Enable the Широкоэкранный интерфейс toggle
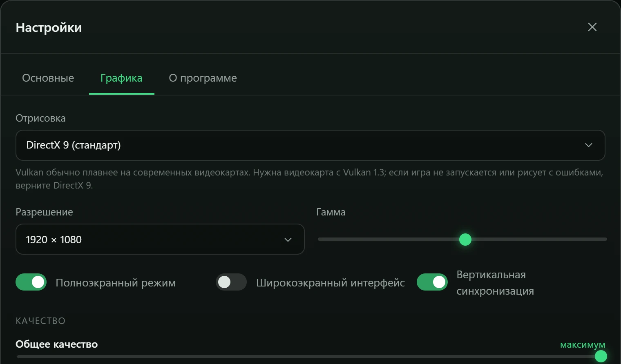The height and width of the screenshot is (364, 621). point(231,282)
